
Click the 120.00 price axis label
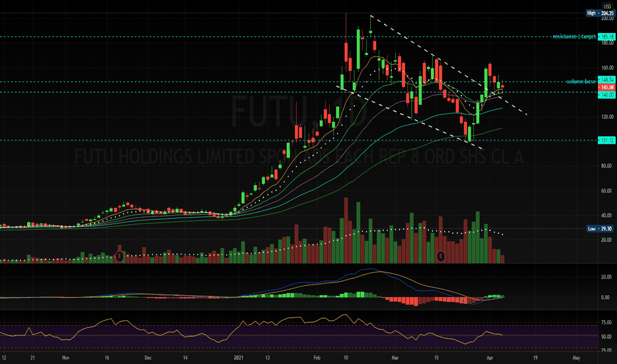606,117
